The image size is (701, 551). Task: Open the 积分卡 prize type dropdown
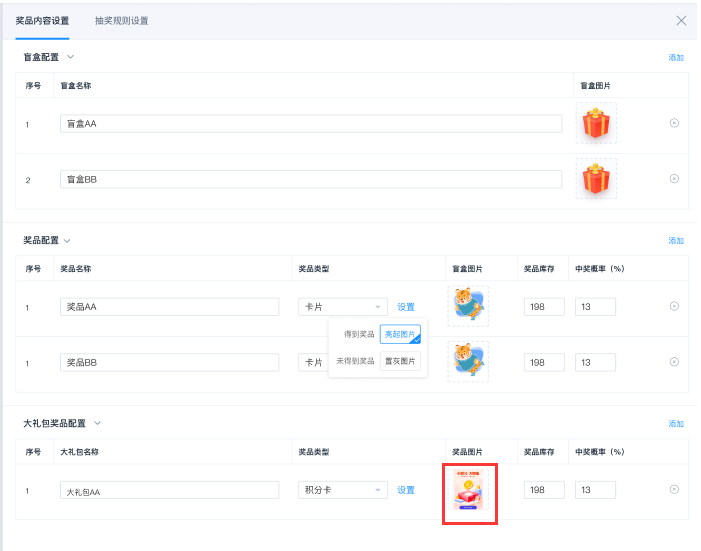[342, 490]
